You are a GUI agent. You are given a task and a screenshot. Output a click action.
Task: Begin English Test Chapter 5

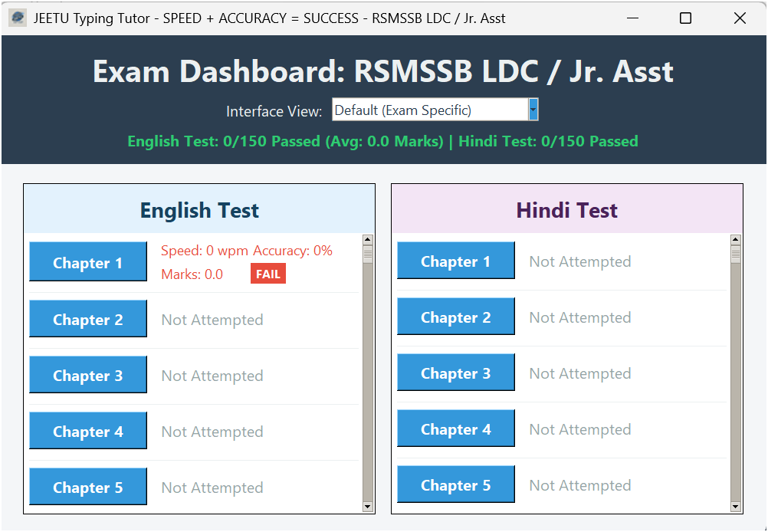point(88,487)
